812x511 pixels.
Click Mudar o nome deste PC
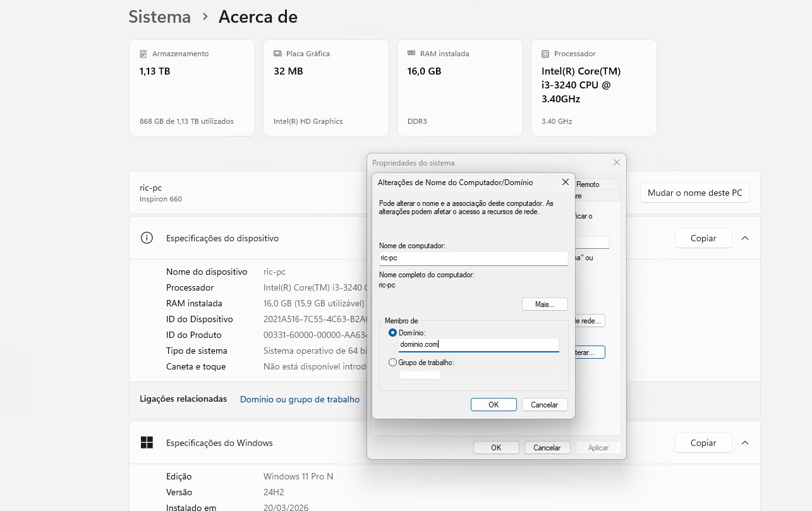[x=694, y=193]
